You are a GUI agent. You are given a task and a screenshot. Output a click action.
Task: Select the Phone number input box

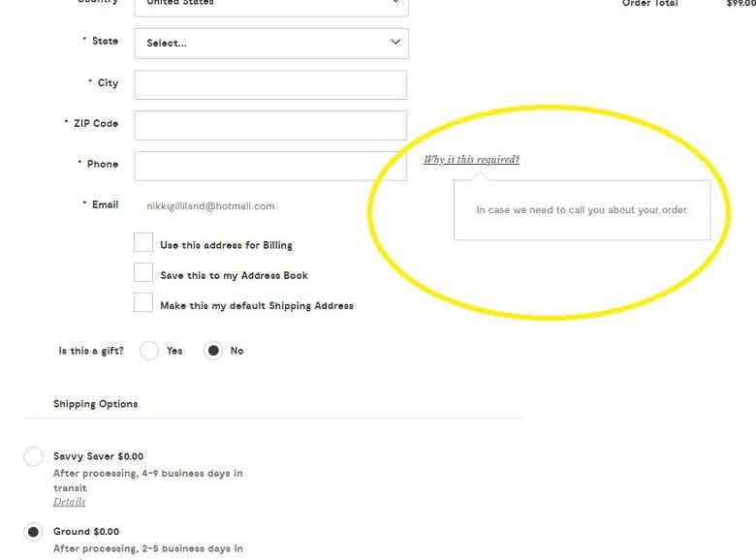[270, 166]
